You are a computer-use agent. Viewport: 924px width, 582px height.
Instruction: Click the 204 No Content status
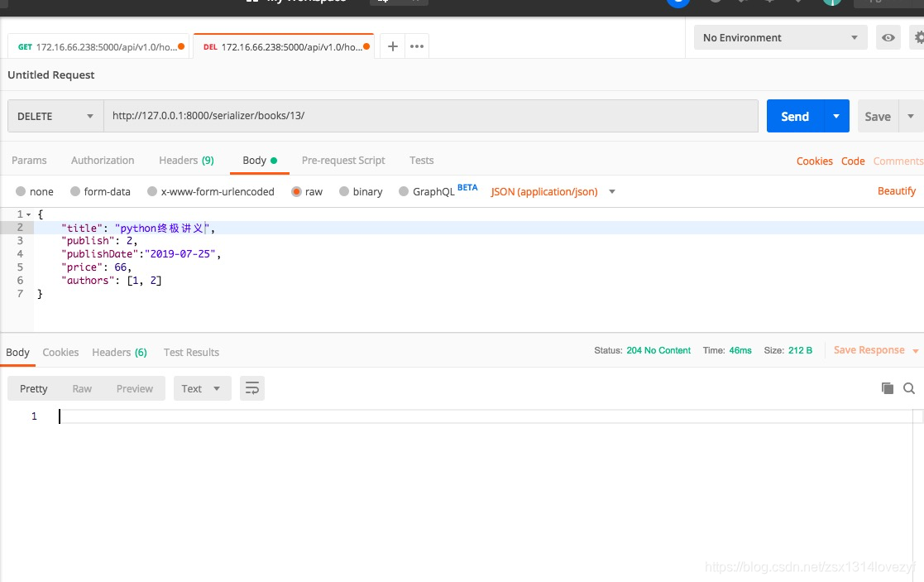pos(658,350)
